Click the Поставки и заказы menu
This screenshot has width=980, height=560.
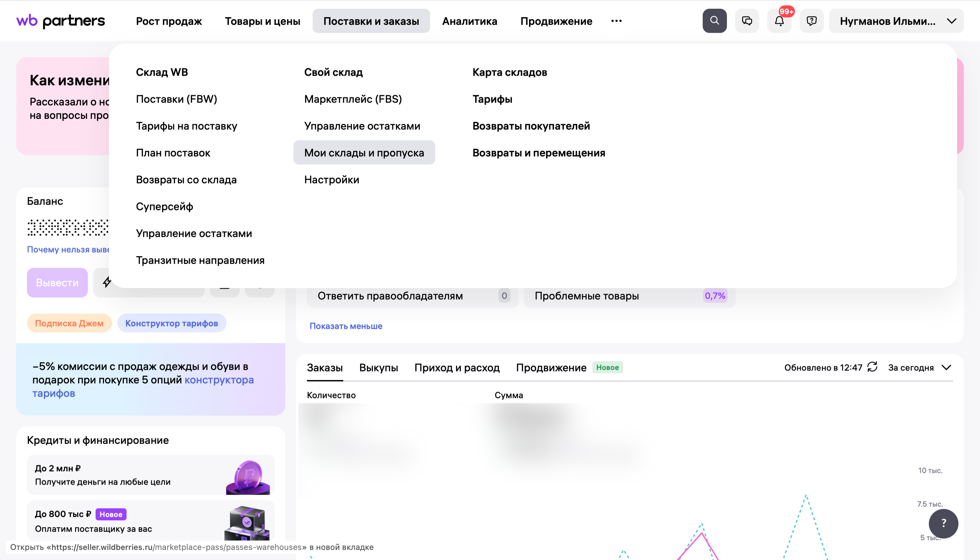[371, 21]
